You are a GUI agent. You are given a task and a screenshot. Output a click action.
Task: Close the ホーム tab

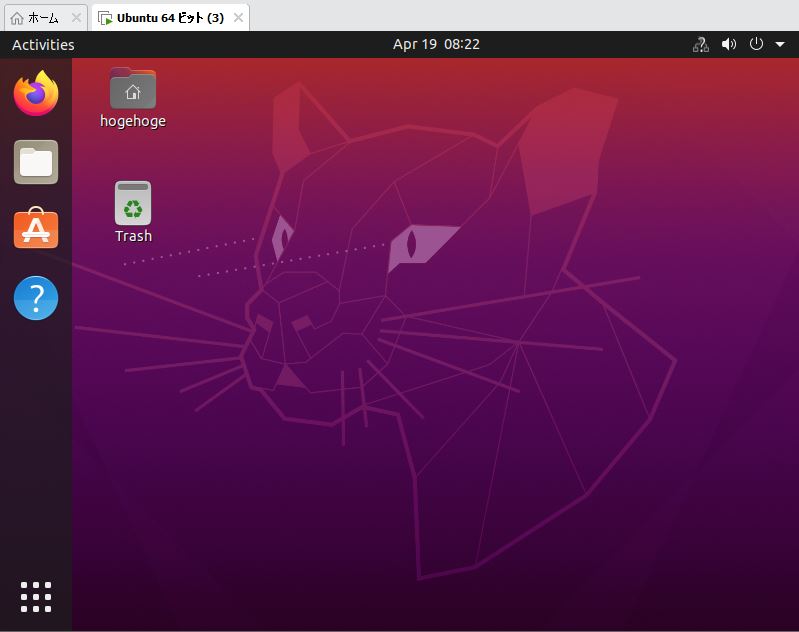(x=76, y=18)
